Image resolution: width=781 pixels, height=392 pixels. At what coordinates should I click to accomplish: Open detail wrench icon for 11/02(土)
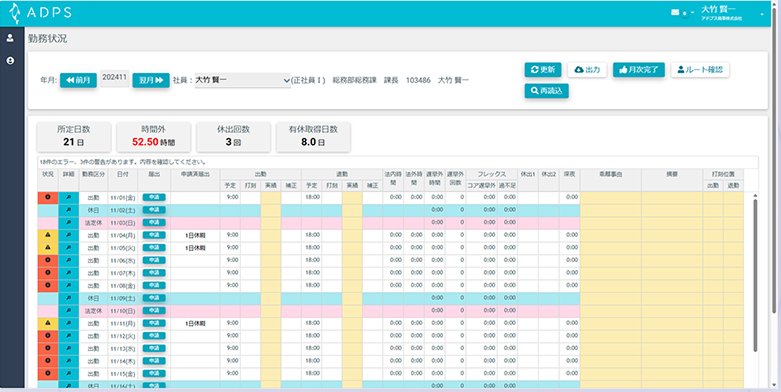68,210
